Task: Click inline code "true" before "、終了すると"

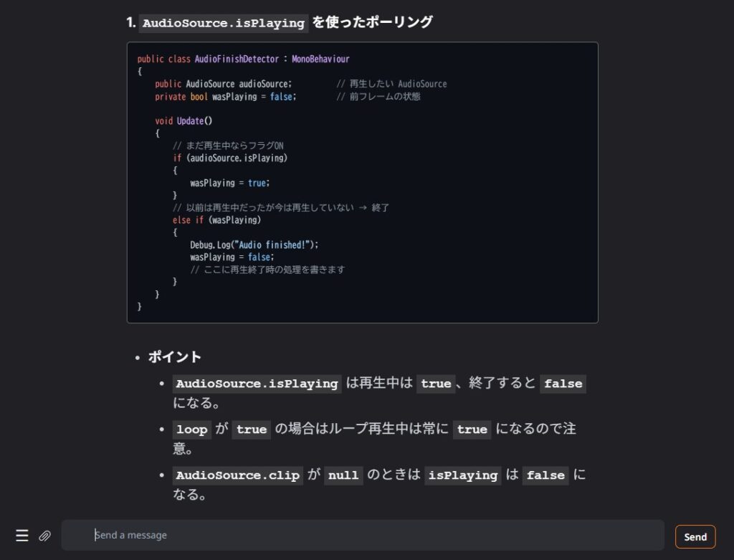Action: click(436, 384)
